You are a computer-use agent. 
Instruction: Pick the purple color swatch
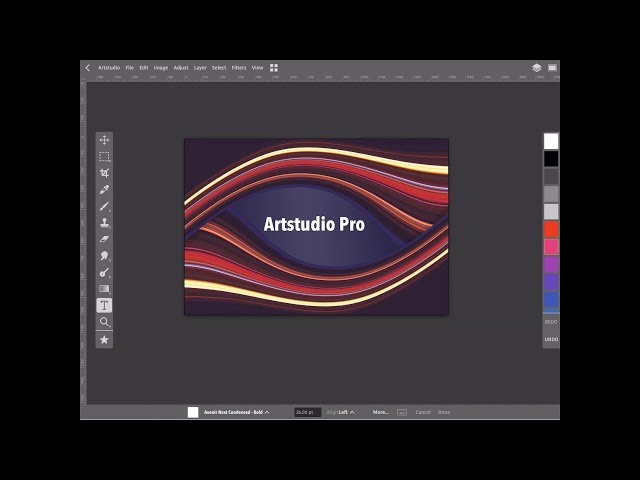(551, 264)
